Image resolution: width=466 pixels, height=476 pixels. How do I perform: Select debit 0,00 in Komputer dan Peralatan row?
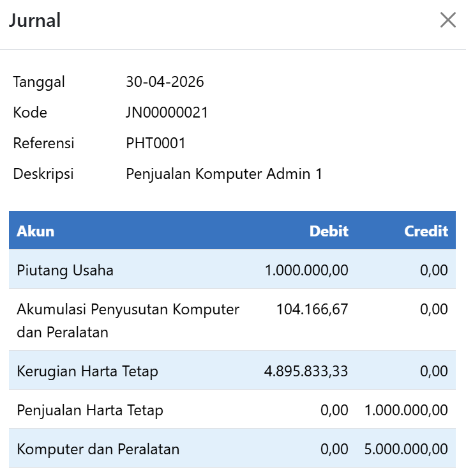pyautogui.click(x=334, y=449)
